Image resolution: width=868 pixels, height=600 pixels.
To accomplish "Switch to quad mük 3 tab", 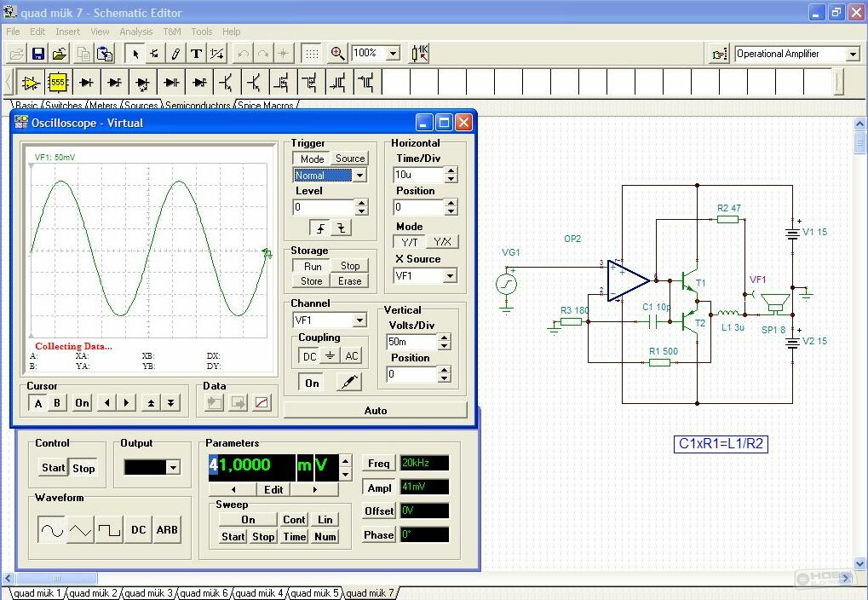I will [148, 593].
